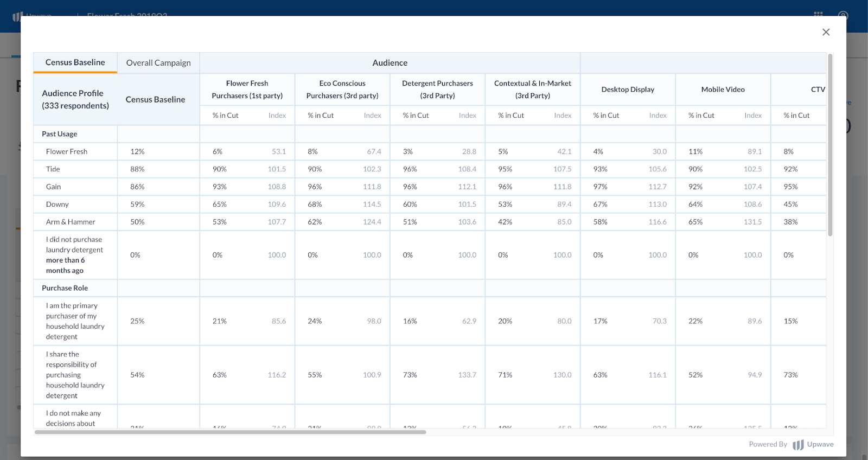The image size is (868, 460).
Task: Click the 86% census baseline value for Gain
Action: tap(137, 187)
